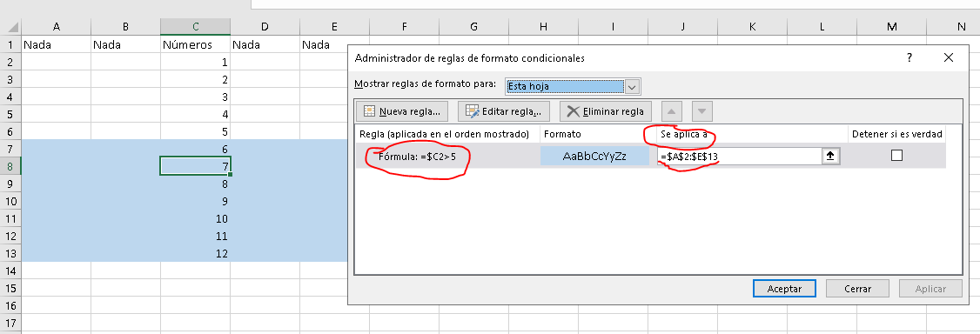Move the rule down with the down arrow

coord(702,111)
